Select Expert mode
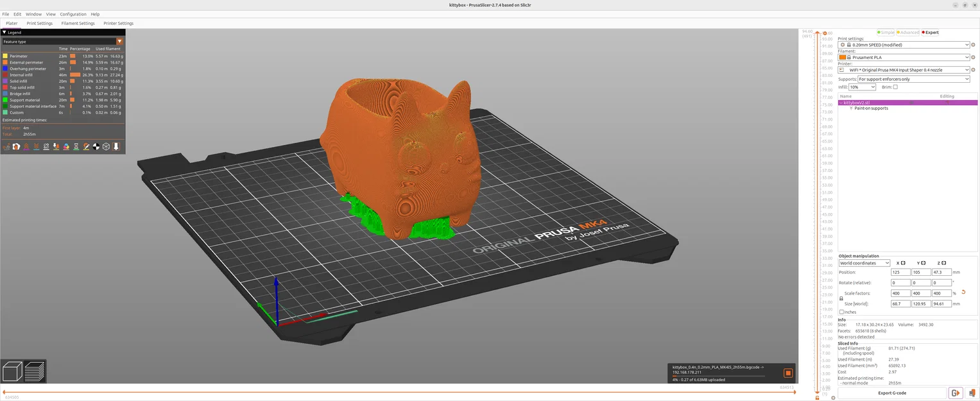This screenshot has height=401, width=980. click(x=930, y=32)
